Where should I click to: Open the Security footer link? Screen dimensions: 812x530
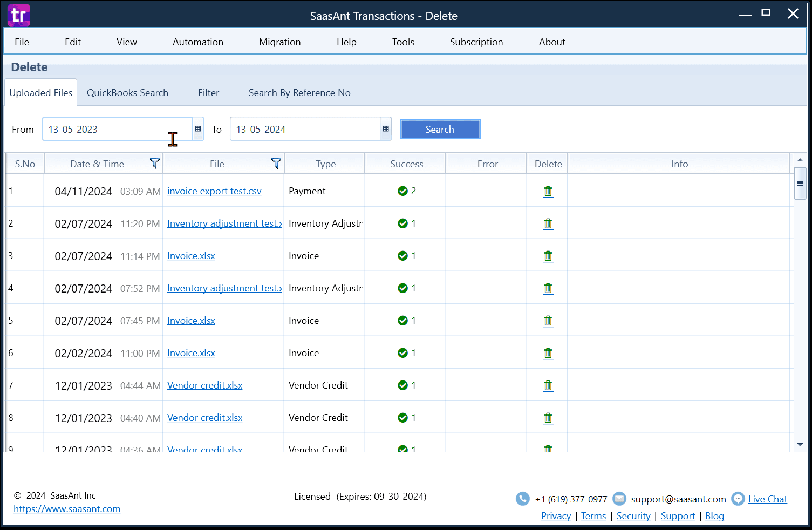pos(633,516)
